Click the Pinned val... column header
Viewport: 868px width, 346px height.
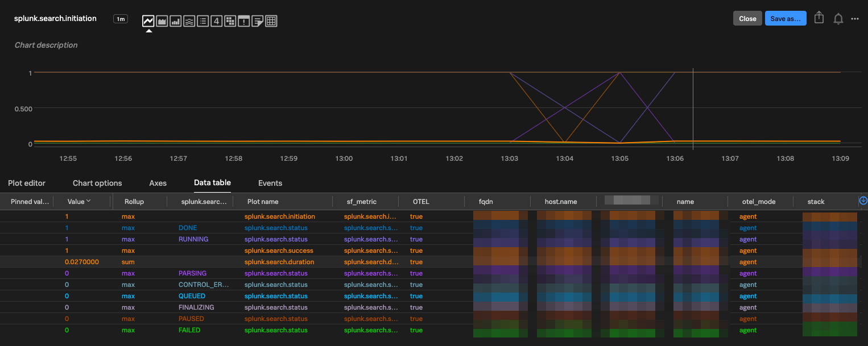click(30, 202)
